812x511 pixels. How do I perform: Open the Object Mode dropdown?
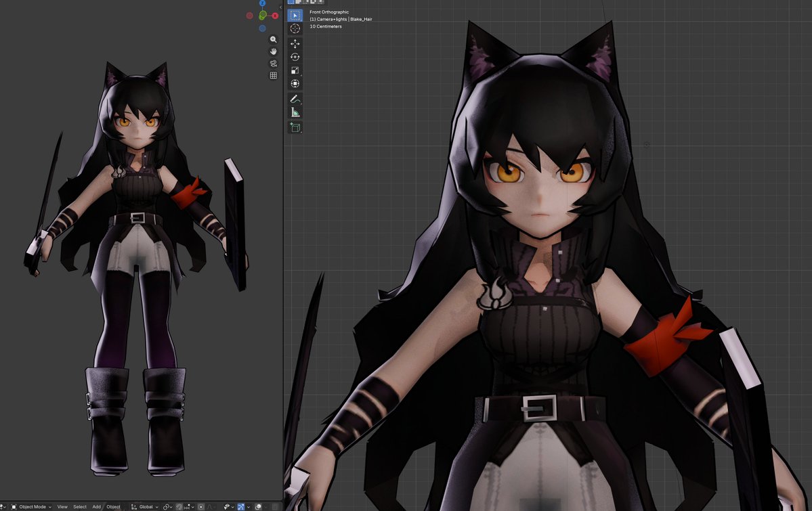point(32,507)
